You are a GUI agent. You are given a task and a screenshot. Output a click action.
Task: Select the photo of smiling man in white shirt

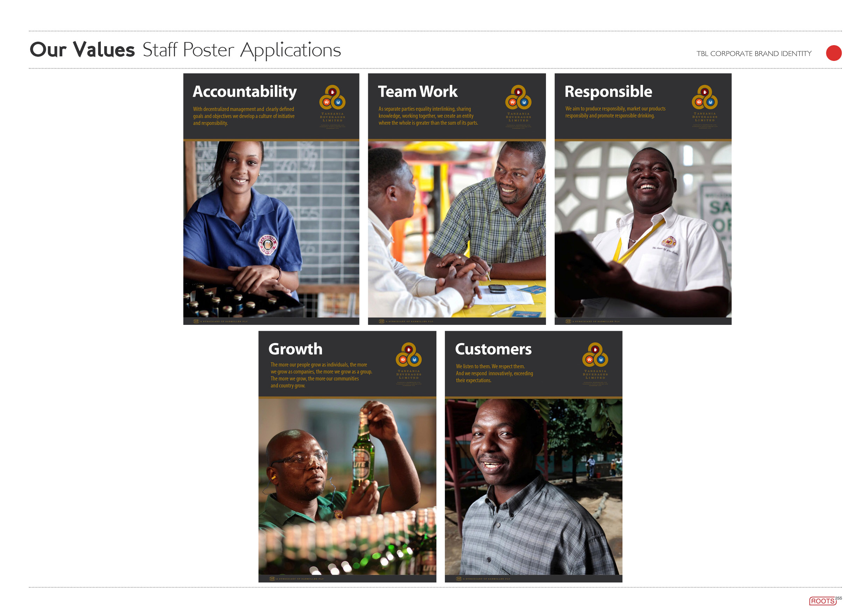point(643,229)
